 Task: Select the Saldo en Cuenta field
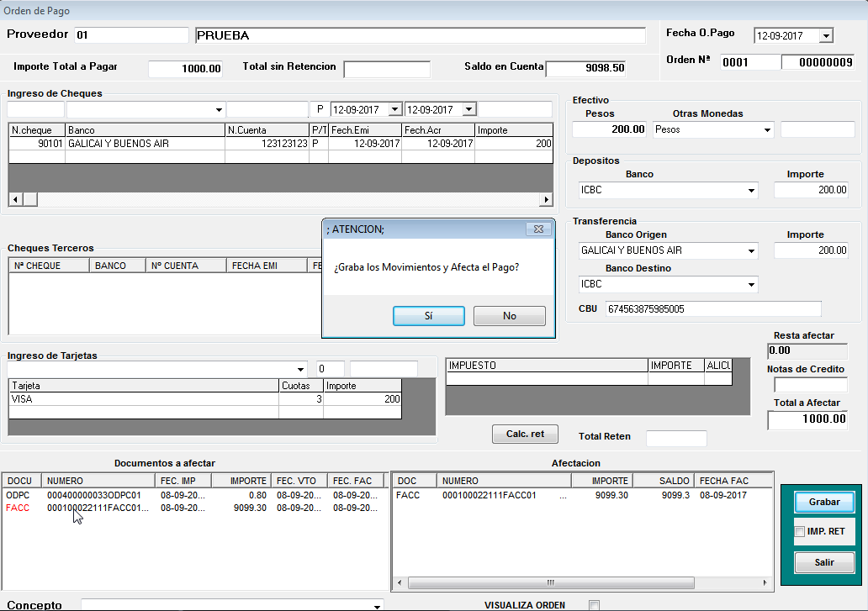[x=585, y=68]
